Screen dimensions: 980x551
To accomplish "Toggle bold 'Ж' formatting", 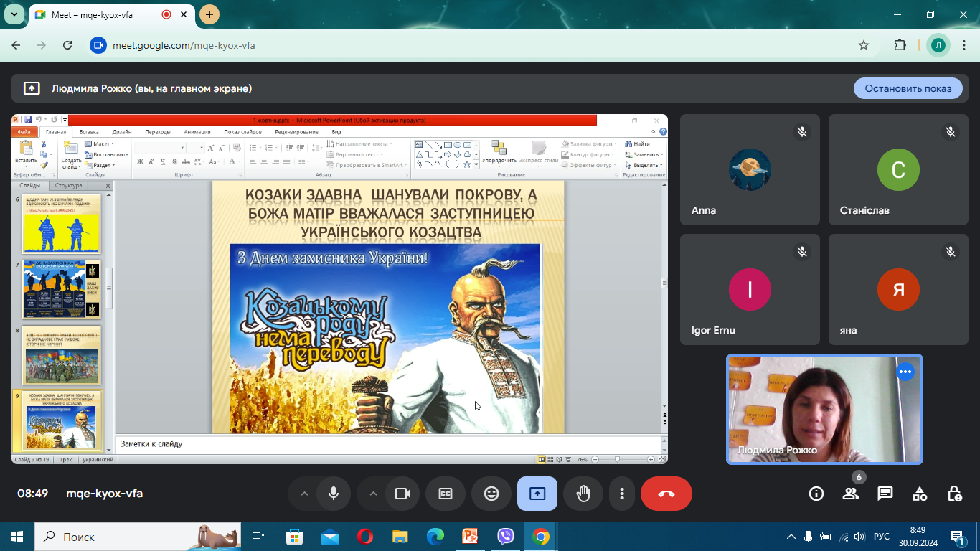I will point(140,162).
